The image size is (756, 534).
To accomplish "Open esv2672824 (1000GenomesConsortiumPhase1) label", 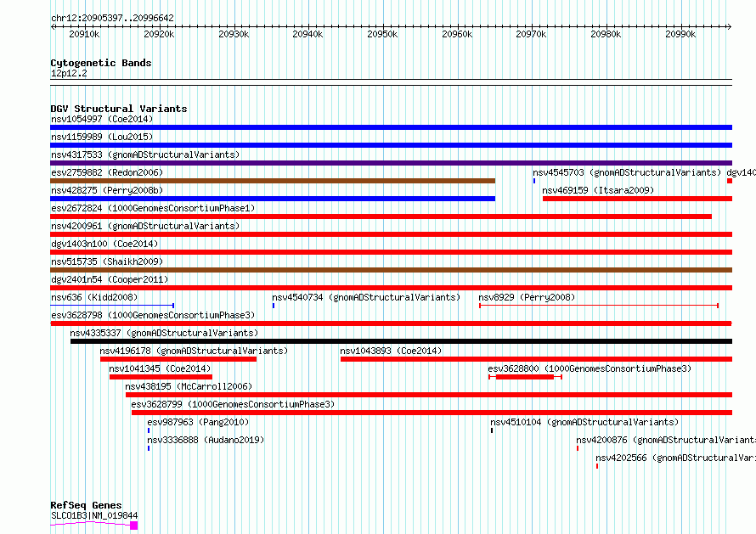I will coord(153,208).
